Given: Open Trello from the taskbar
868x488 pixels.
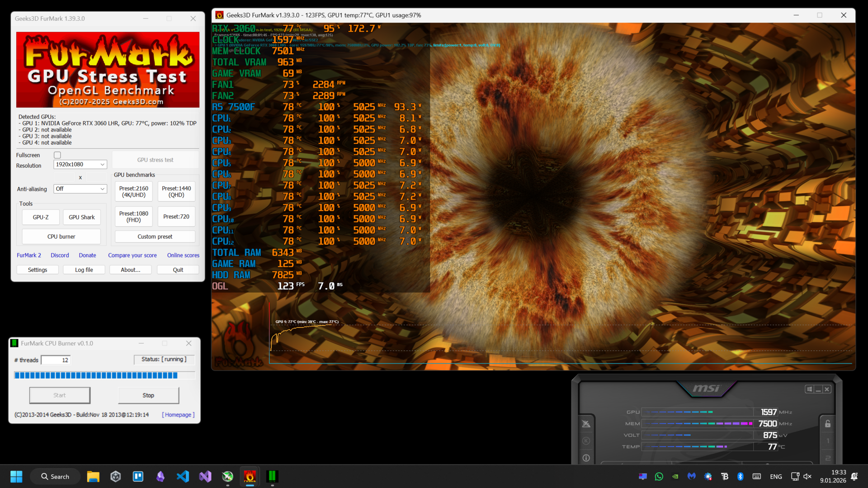Looking at the screenshot, I should [x=138, y=476].
